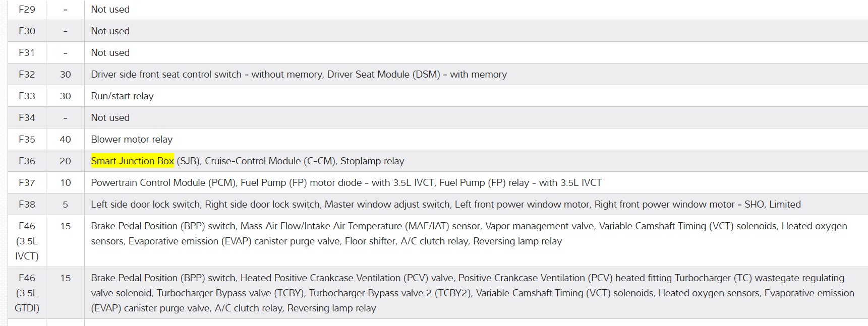Click the F31 row's Not used text

point(110,53)
